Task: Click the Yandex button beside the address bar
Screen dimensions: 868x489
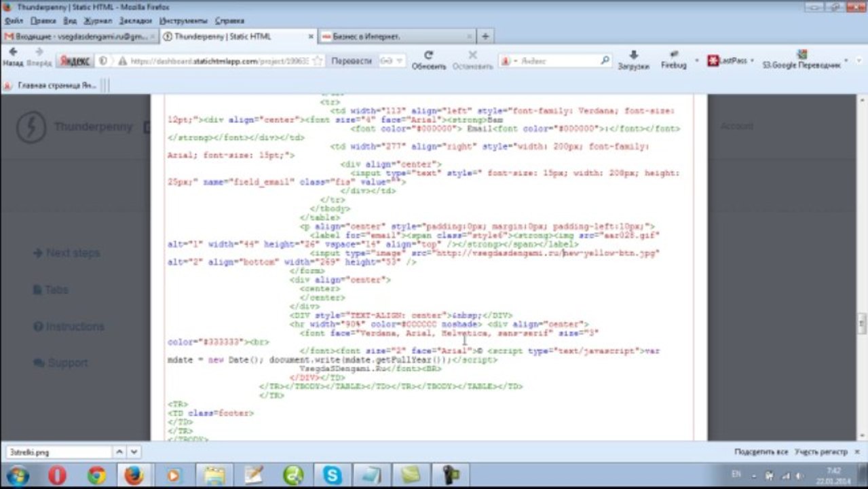Action: coord(75,60)
